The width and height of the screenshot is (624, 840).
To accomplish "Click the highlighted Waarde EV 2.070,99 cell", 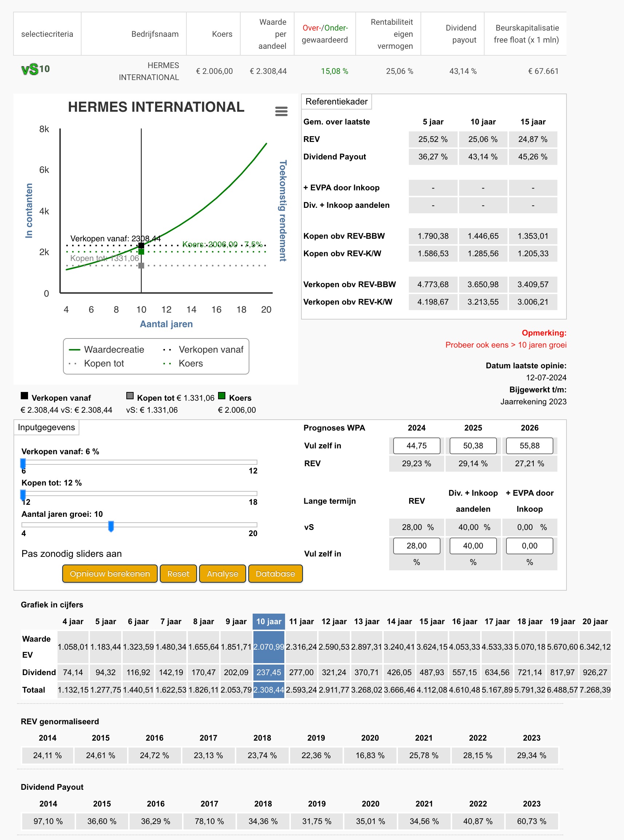I will coord(269,647).
